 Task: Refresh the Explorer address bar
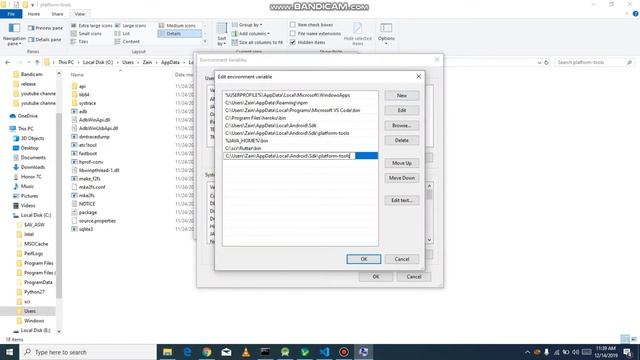coord(547,62)
